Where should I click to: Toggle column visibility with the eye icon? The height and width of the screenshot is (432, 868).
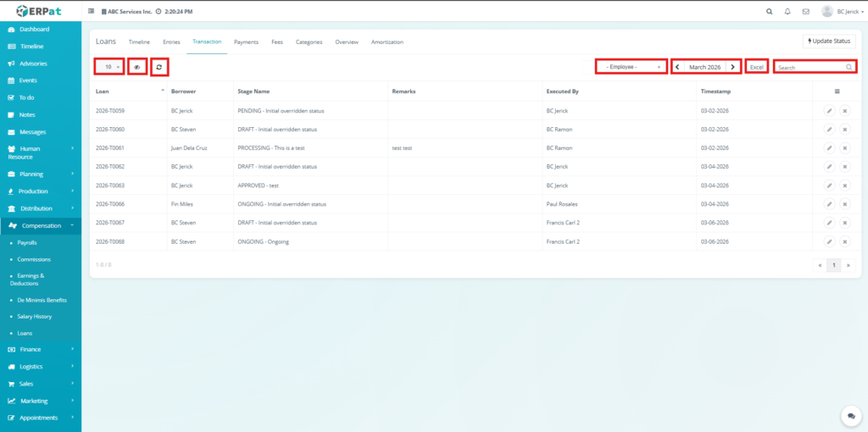136,66
